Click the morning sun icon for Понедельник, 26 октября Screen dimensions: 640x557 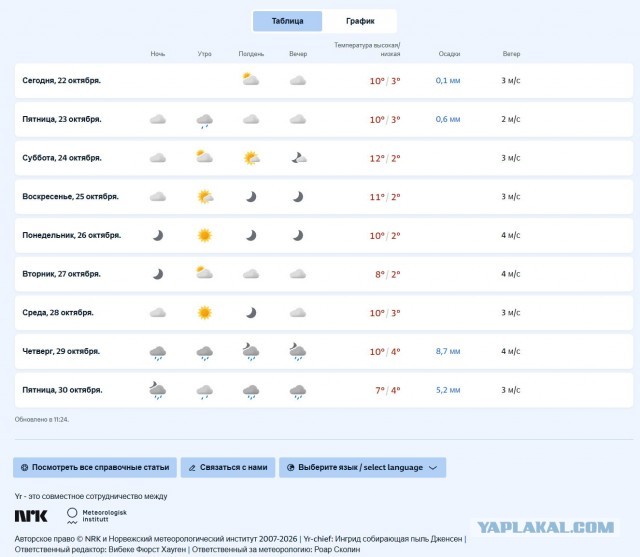pos(204,235)
